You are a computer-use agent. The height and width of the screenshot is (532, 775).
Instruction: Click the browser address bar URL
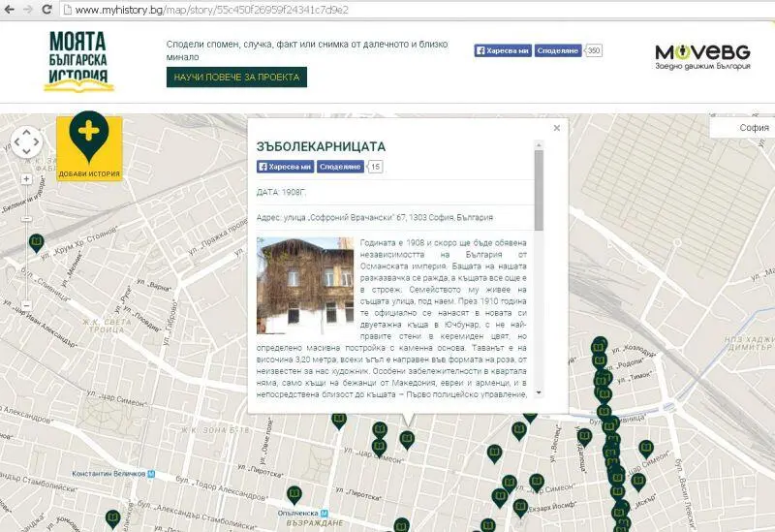pos(211,10)
